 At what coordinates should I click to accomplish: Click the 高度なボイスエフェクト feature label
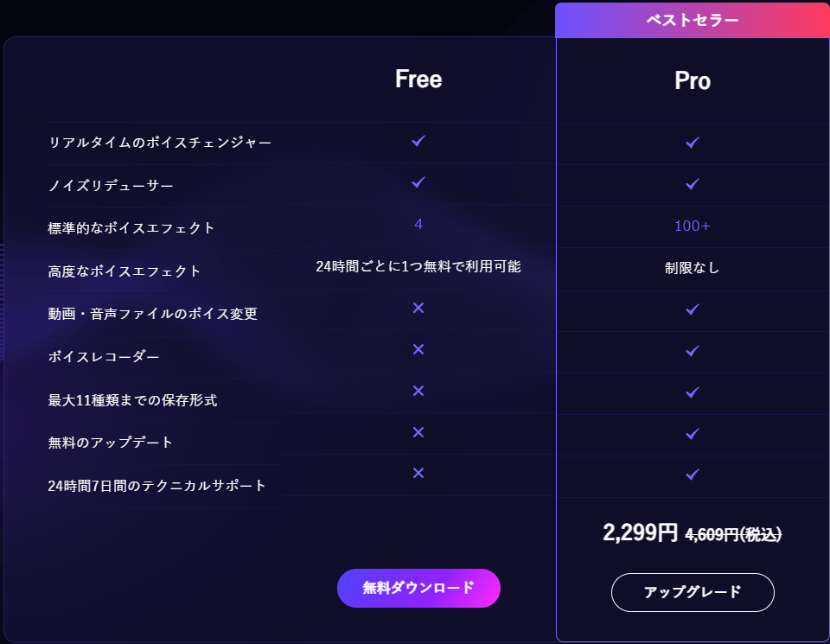pyautogui.click(x=124, y=271)
